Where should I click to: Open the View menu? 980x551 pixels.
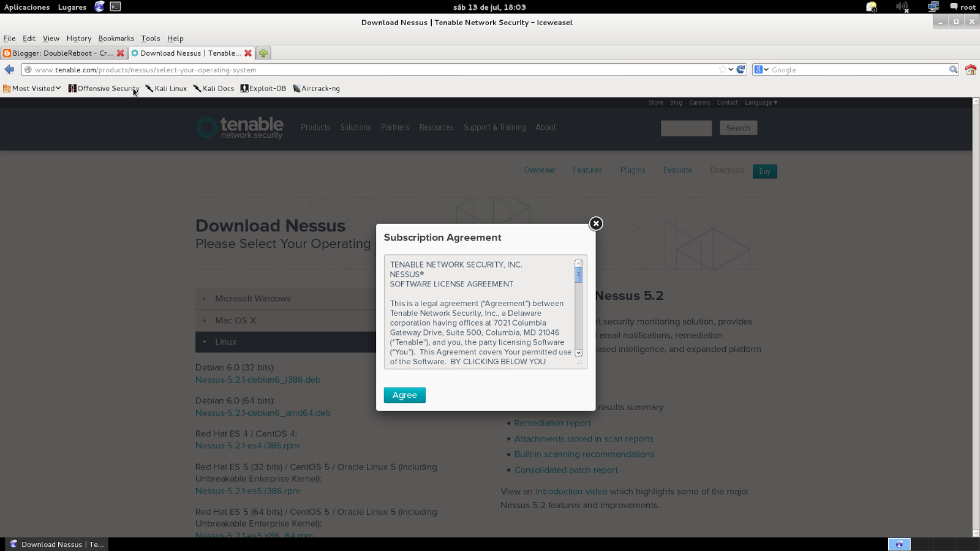(x=51, y=38)
